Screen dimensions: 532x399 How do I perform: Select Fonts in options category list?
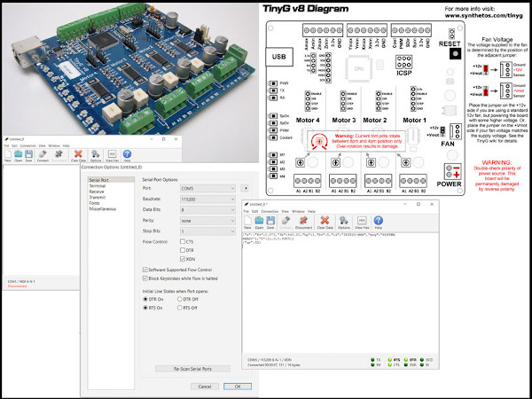click(94, 203)
